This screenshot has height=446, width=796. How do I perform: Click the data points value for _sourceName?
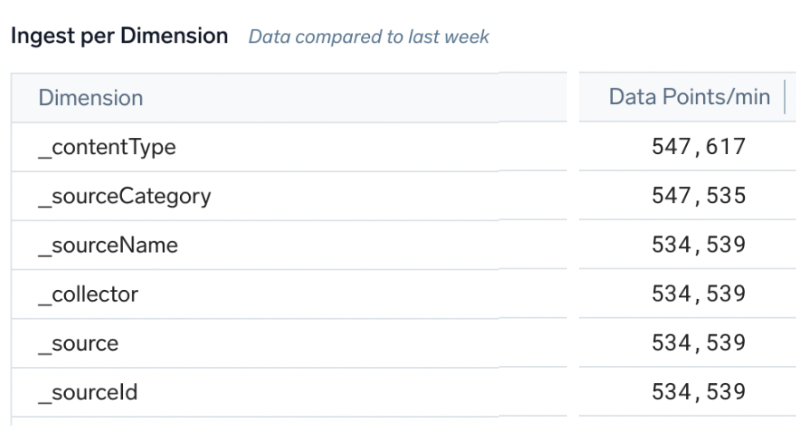[x=698, y=245]
